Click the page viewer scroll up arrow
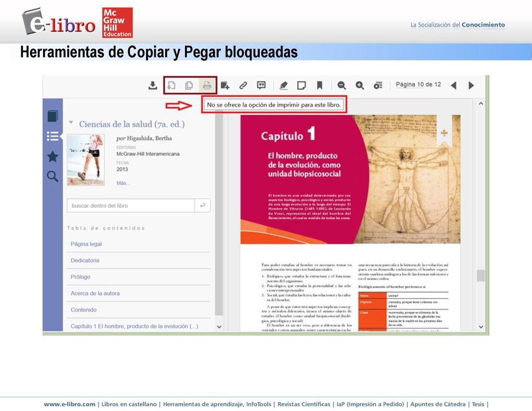This screenshot has height=411, width=532. pyautogui.click(x=481, y=103)
